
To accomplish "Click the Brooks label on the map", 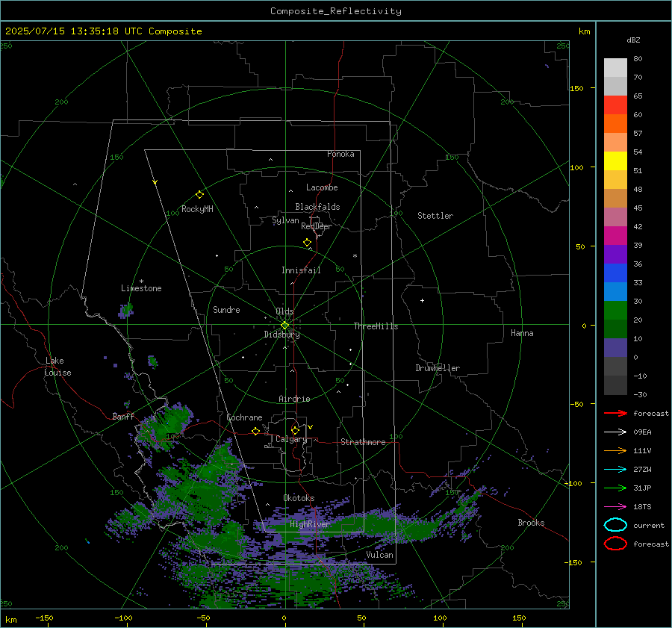I will point(531,523).
